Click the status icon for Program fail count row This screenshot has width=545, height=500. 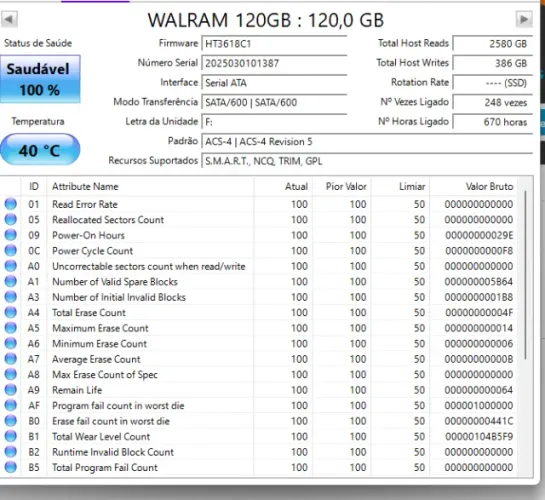(x=11, y=405)
